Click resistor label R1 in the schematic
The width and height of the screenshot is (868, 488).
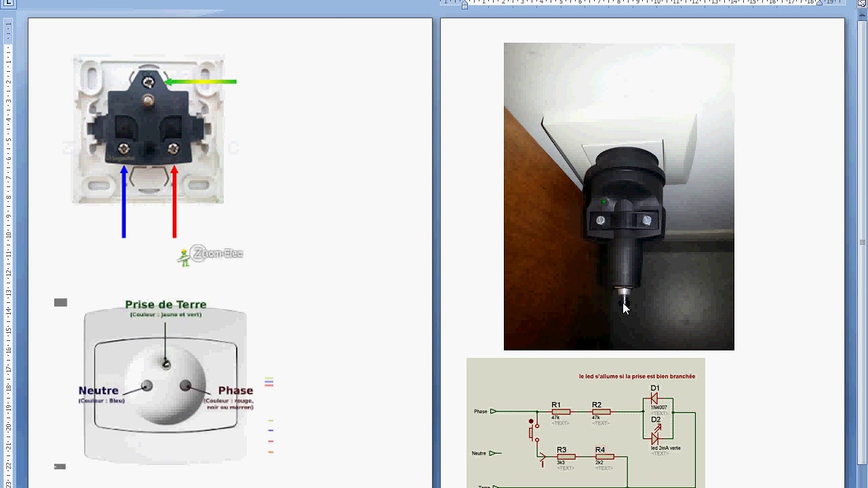(556, 405)
